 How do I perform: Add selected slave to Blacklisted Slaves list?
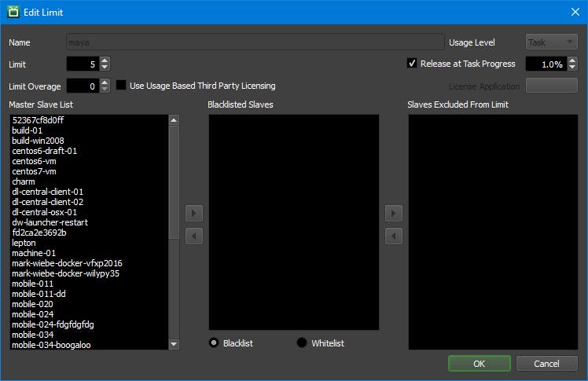click(x=194, y=214)
